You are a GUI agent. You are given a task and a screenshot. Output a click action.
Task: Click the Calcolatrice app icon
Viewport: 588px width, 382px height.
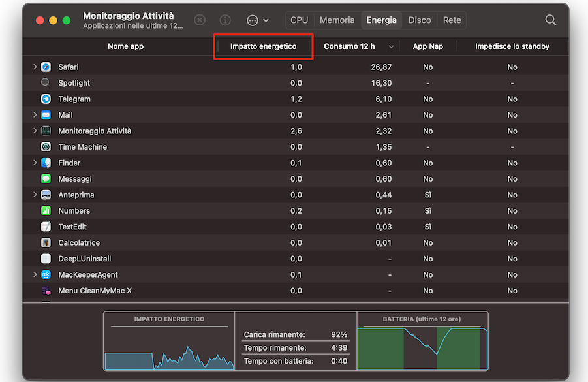point(46,243)
